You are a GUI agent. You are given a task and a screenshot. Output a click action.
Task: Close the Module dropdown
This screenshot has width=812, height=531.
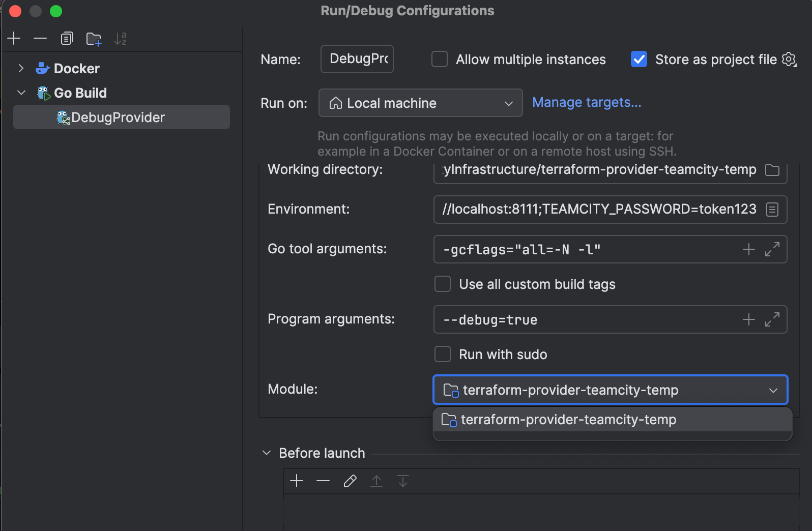773,390
